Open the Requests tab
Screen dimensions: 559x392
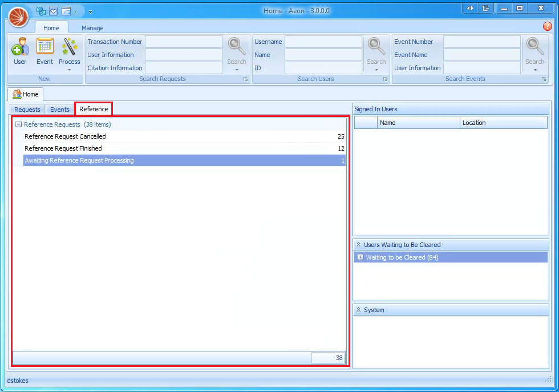[x=27, y=109]
